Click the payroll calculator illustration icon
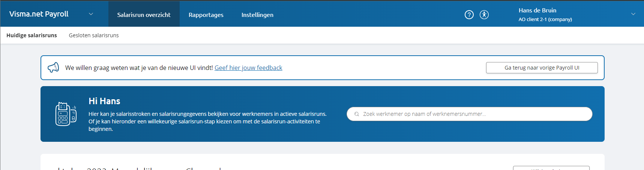 (x=66, y=114)
